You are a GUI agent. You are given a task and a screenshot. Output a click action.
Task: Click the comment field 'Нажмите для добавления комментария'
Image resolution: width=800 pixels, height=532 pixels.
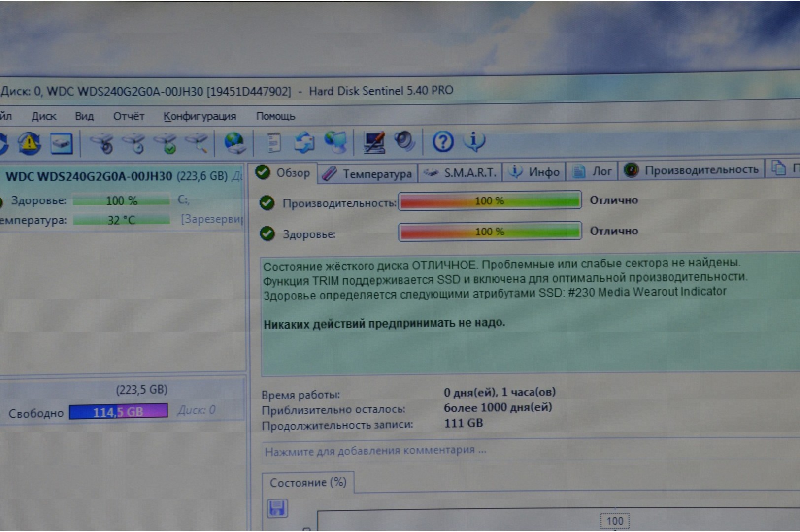pos(375,451)
